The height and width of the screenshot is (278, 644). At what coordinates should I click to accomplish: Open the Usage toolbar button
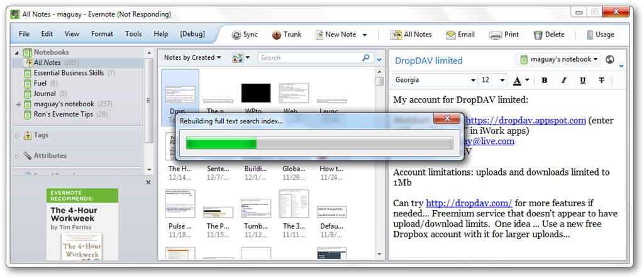click(600, 35)
